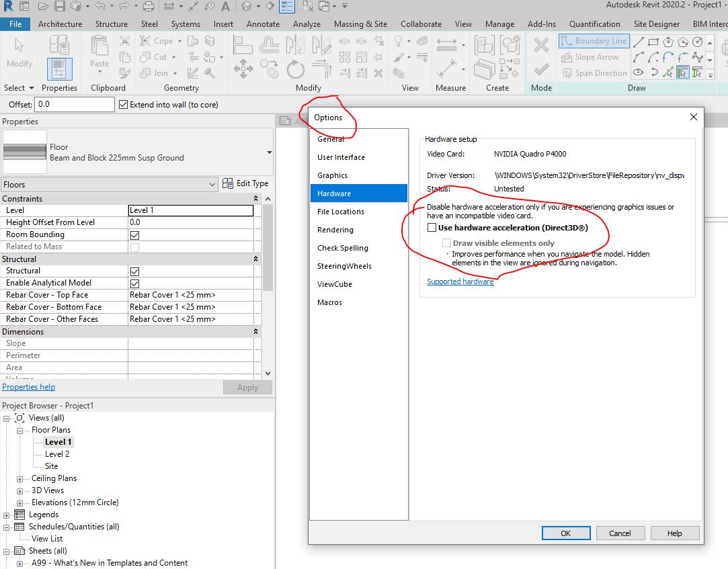728x569 pixels.
Task: Click OK in the Options dialog
Action: coord(566,533)
